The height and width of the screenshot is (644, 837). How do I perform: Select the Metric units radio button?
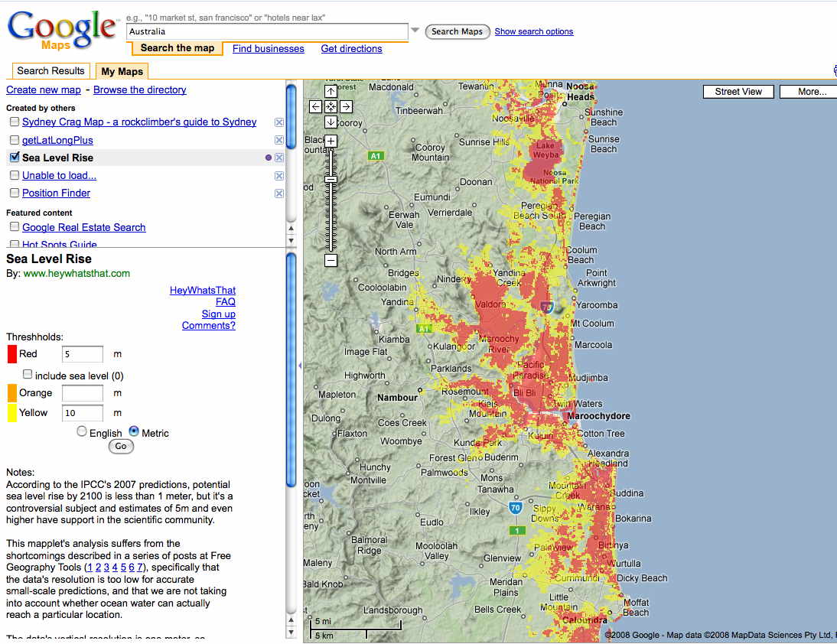[x=134, y=431]
